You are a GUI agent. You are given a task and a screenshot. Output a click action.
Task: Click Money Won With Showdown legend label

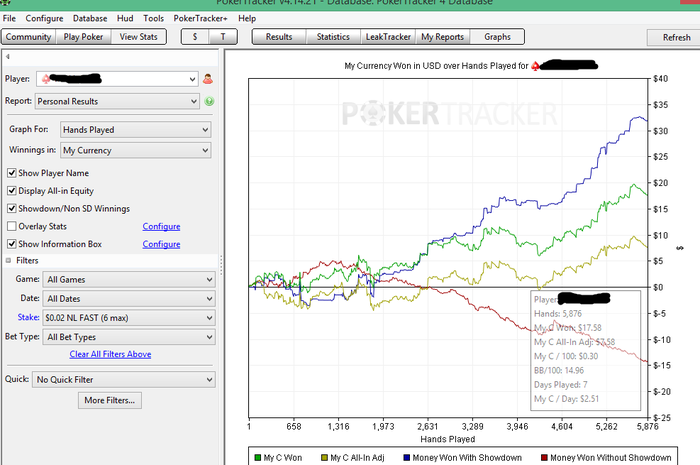(x=467, y=458)
